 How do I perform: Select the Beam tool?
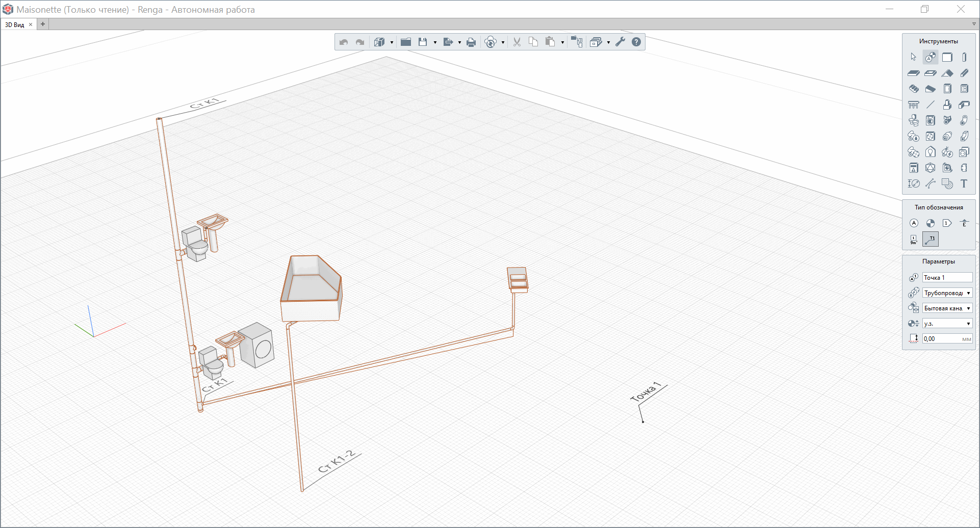click(964, 73)
